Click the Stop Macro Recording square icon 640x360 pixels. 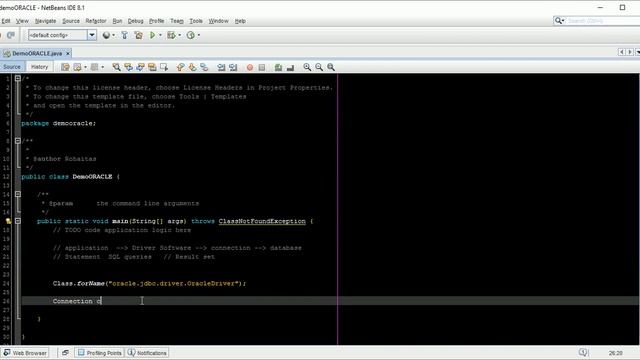[x=262, y=67]
